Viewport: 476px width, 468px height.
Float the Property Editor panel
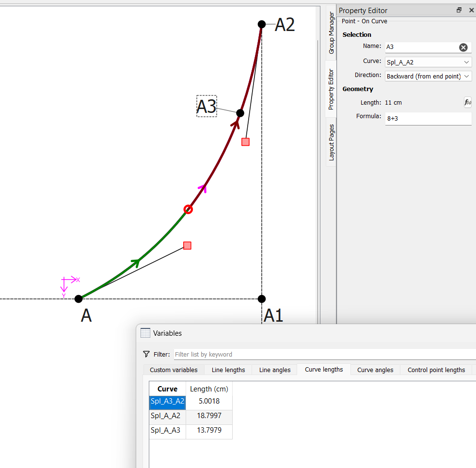point(459,10)
